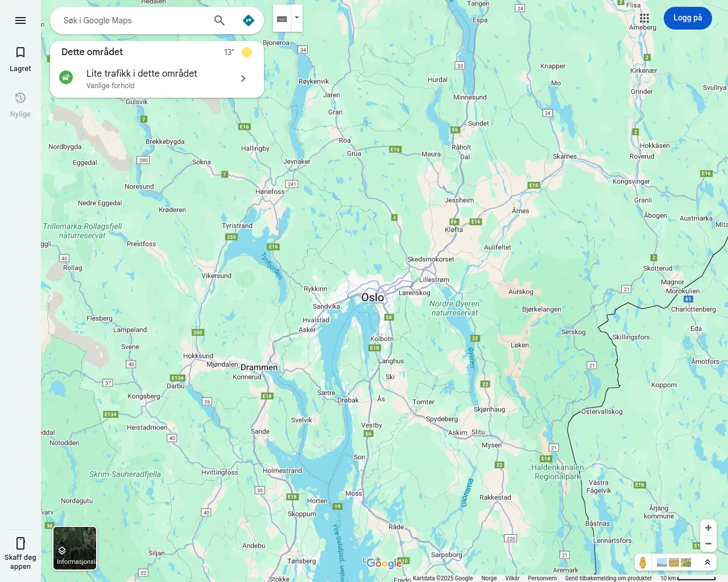Switch layers via the satellite thumbnail

[x=75, y=548]
